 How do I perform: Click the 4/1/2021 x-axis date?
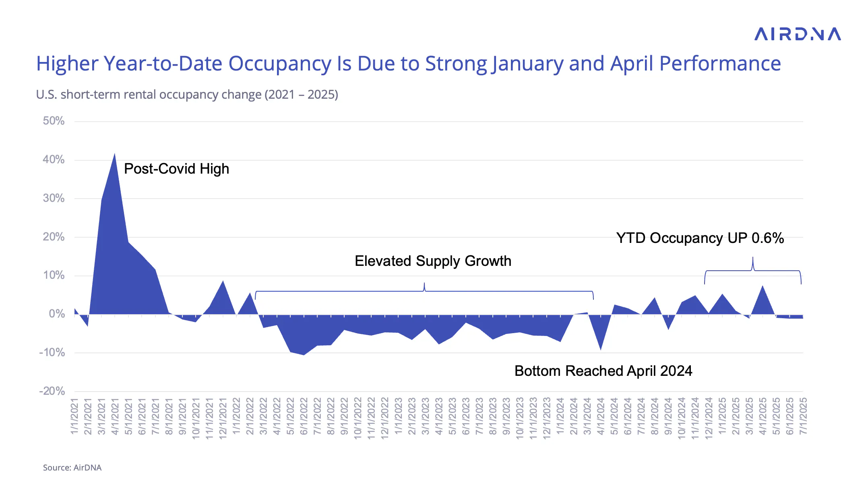click(115, 416)
